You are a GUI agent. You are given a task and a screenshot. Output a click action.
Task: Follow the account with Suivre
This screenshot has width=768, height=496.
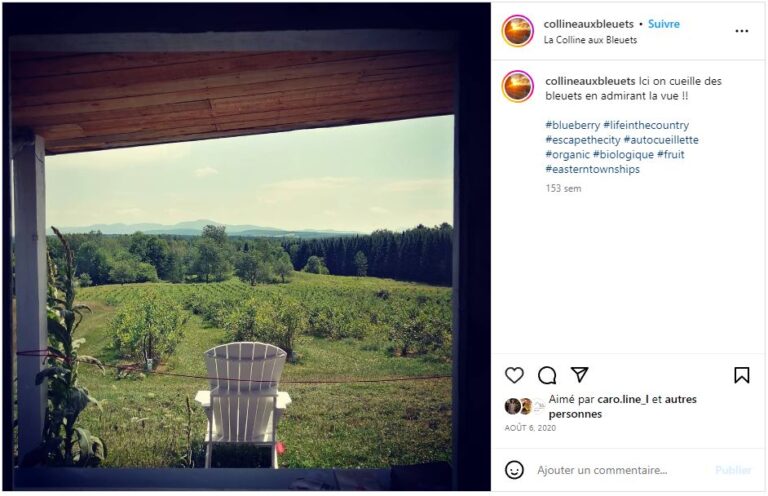click(664, 24)
